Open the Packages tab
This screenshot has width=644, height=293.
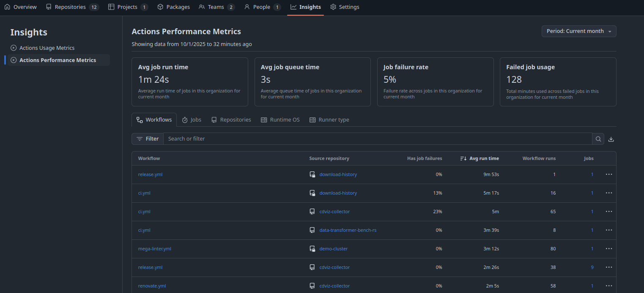pyautogui.click(x=173, y=7)
